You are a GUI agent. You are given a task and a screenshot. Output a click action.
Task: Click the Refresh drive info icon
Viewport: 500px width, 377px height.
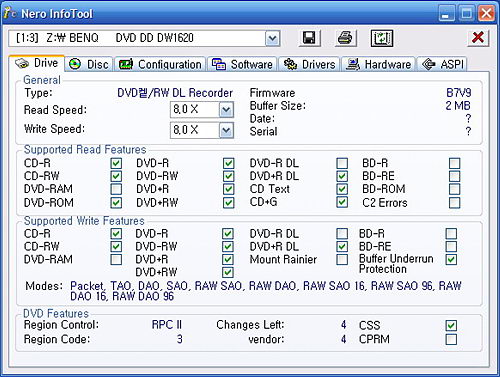(382, 38)
